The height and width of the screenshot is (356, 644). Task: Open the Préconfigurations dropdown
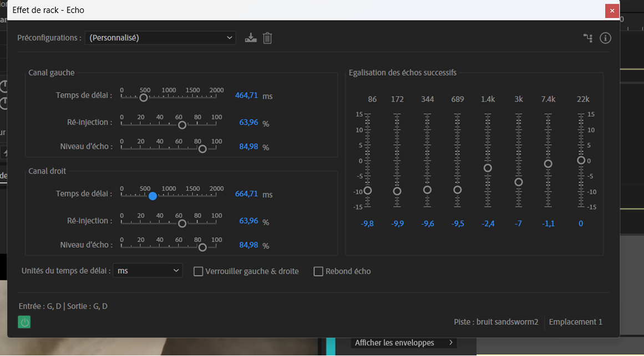click(x=160, y=38)
